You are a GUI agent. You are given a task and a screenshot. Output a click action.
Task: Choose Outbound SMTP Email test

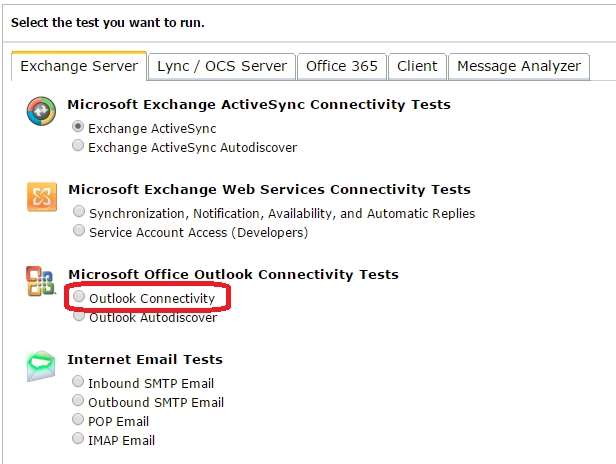[78, 400]
